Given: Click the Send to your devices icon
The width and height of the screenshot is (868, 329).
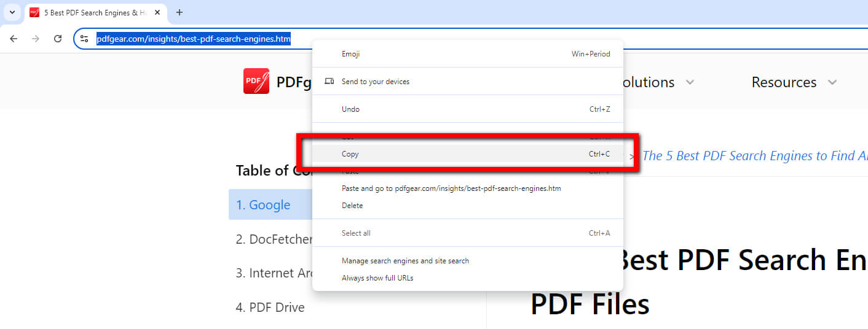Looking at the screenshot, I should pos(329,81).
